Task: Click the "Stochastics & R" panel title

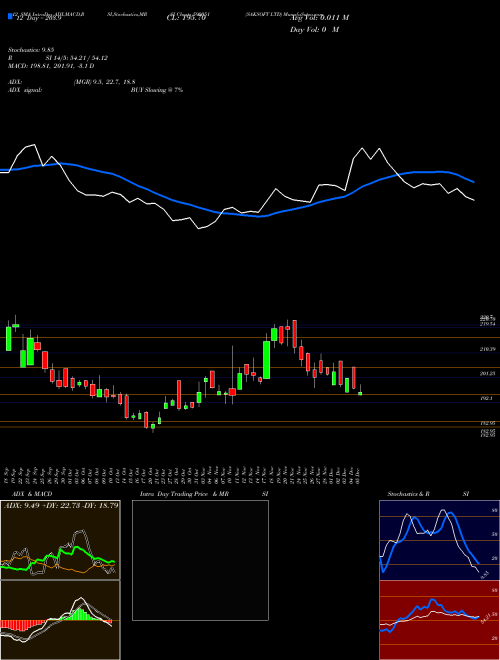Action: click(409, 494)
